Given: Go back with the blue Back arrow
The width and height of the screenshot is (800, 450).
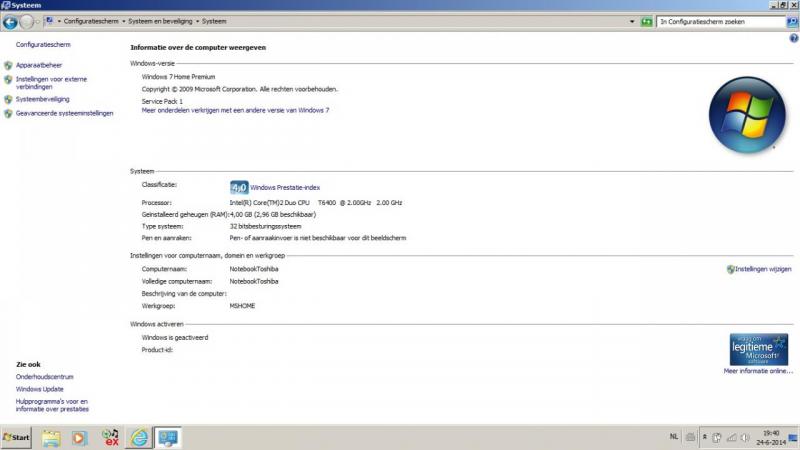Looking at the screenshot, I should pos(10,22).
